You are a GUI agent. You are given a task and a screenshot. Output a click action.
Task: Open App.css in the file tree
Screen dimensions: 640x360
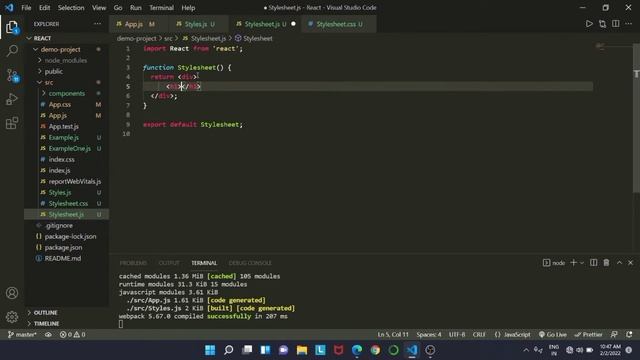(x=67, y=104)
